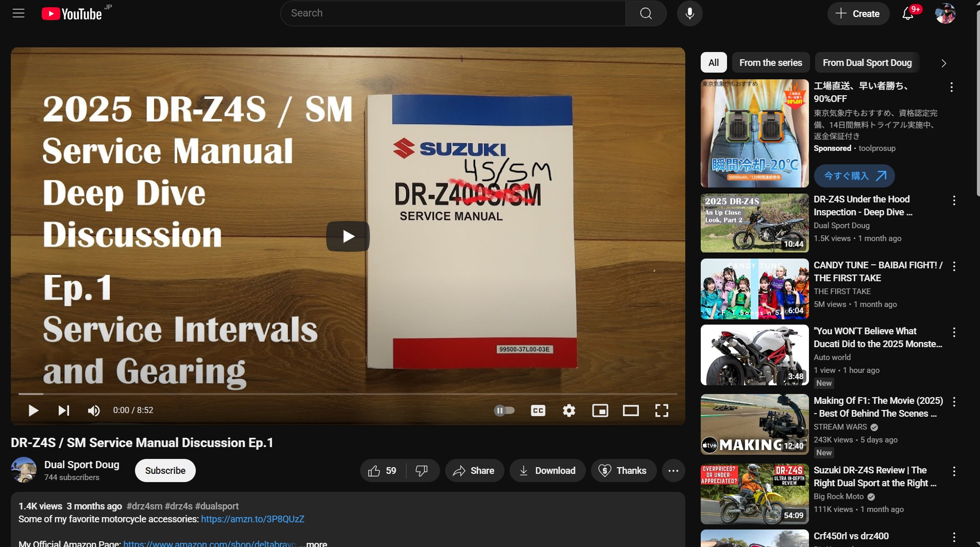Click the #dualsport hashtag
The width and height of the screenshot is (980, 547).
point(217,506)
